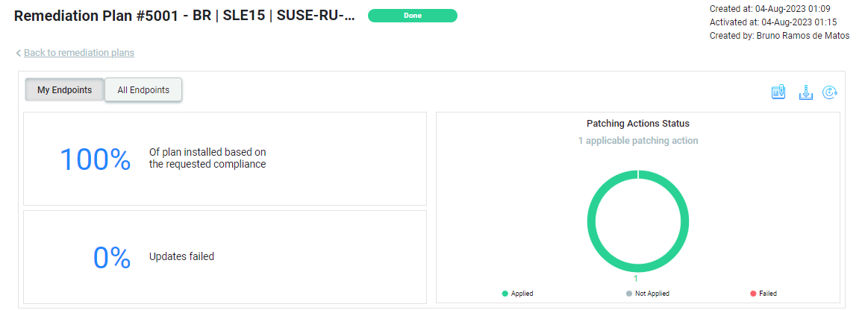Select the 100% plan installed figure
Image resolution: width=868 pixels, height=310 pixels.
tap(95, 159)
